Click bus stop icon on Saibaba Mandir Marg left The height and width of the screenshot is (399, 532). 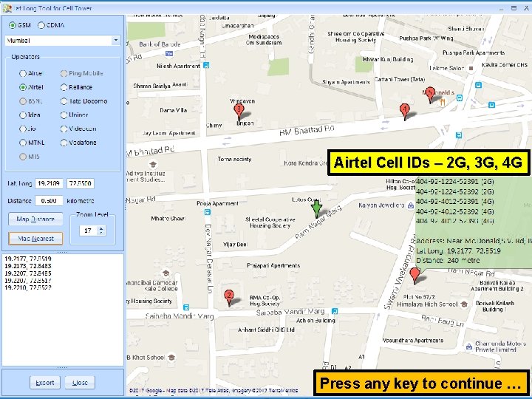click(x=186, y=307)
